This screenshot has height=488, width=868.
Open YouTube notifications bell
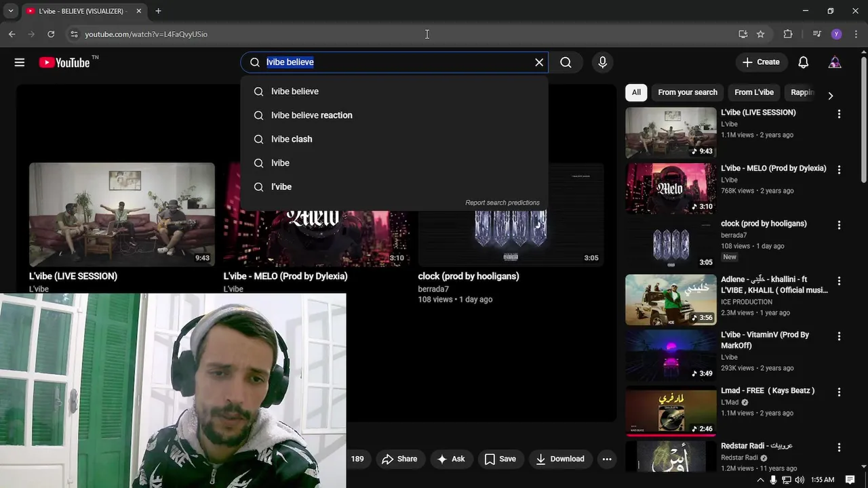click(x=804, y=62)
